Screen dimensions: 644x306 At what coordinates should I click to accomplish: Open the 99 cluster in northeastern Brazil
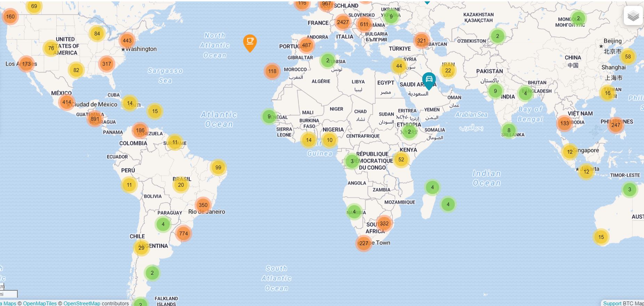pyautogui.click(x=218, y=167)
